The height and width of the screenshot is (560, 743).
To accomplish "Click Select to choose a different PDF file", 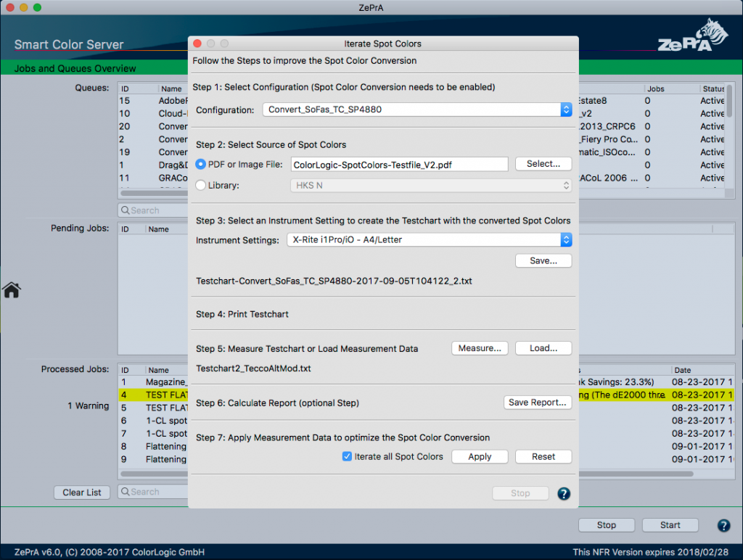I will [x=543, y=164].
